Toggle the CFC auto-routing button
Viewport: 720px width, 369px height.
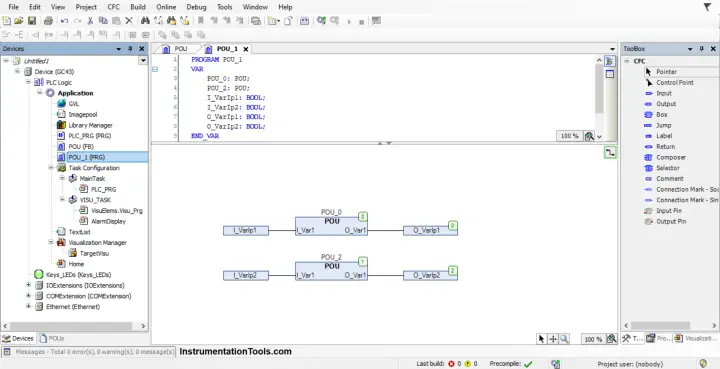pos(610,153)
